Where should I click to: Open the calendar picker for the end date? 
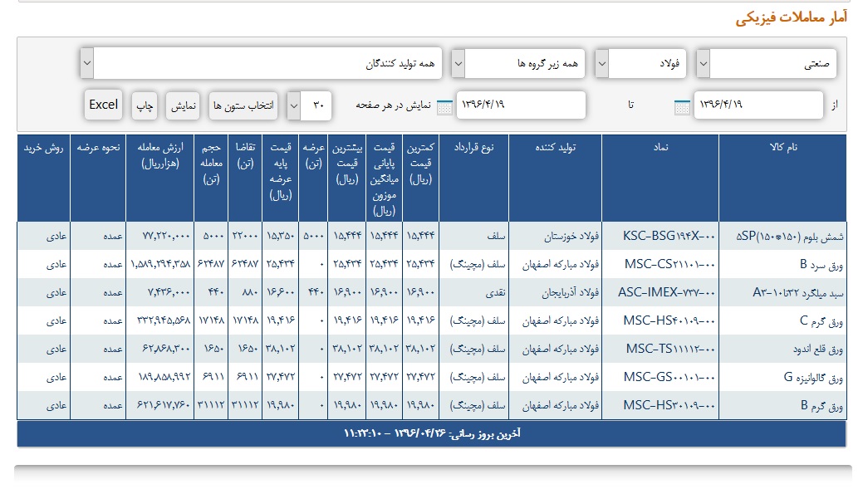point(444,105)
